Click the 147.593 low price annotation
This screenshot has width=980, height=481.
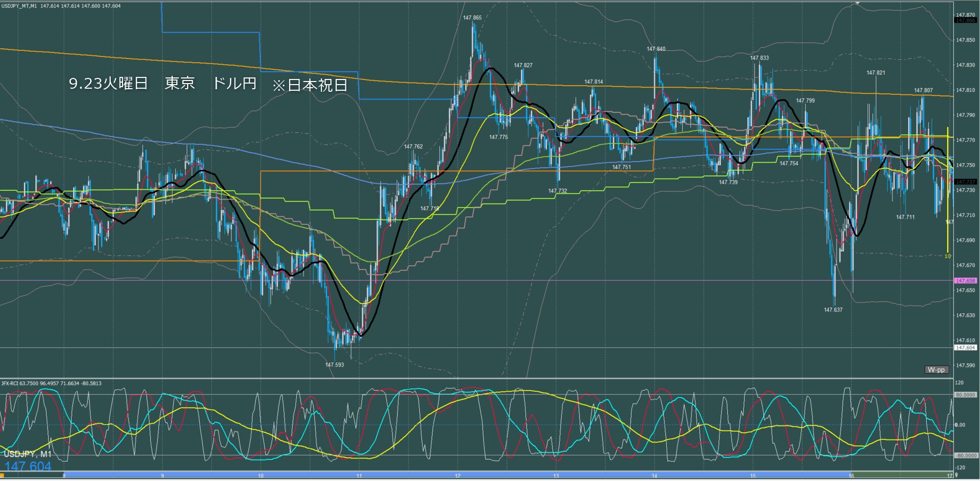[334, 365]
